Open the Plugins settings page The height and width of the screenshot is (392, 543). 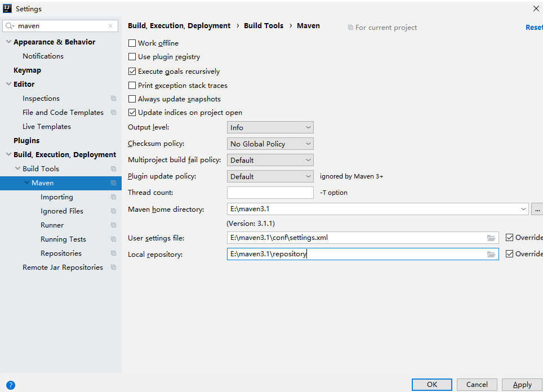(x=26, y=141)
